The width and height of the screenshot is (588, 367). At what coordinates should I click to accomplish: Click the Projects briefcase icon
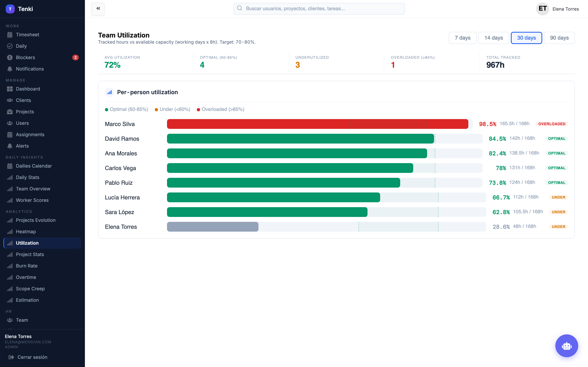[10, 112]
